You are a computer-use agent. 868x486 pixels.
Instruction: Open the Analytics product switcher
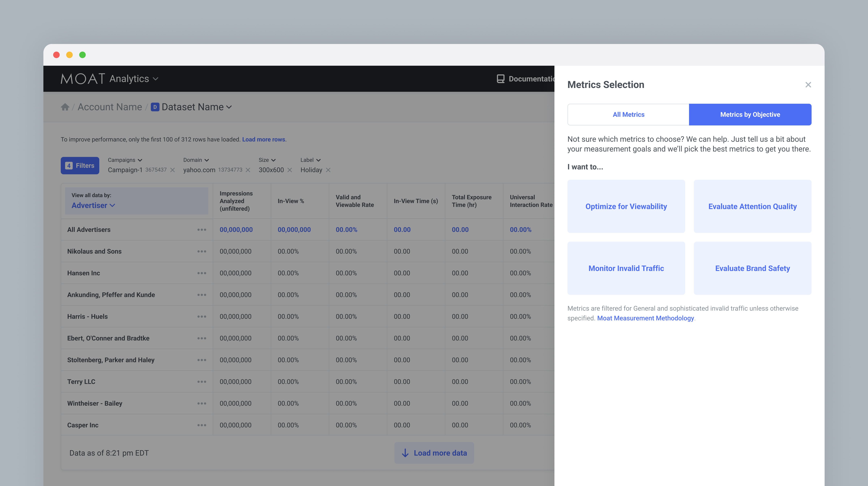[x=134, y=79]
